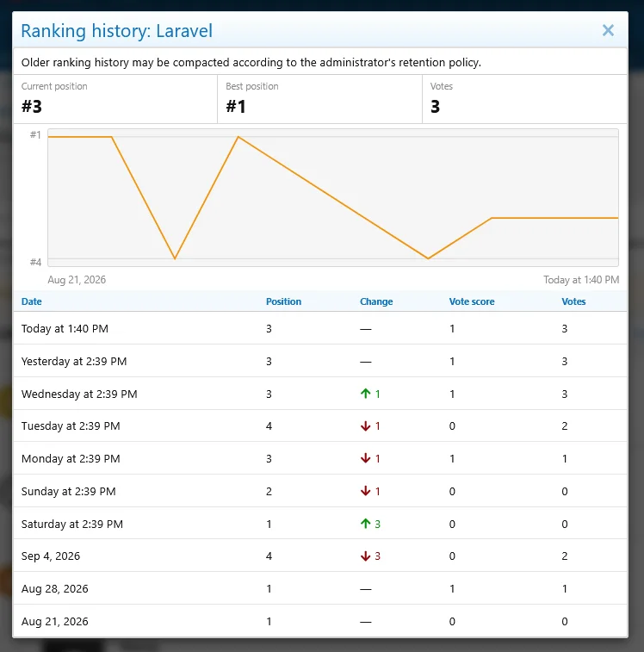Click chart start label 'Aug 21, 2026'

pyautogui.click(x=77, y=279)
